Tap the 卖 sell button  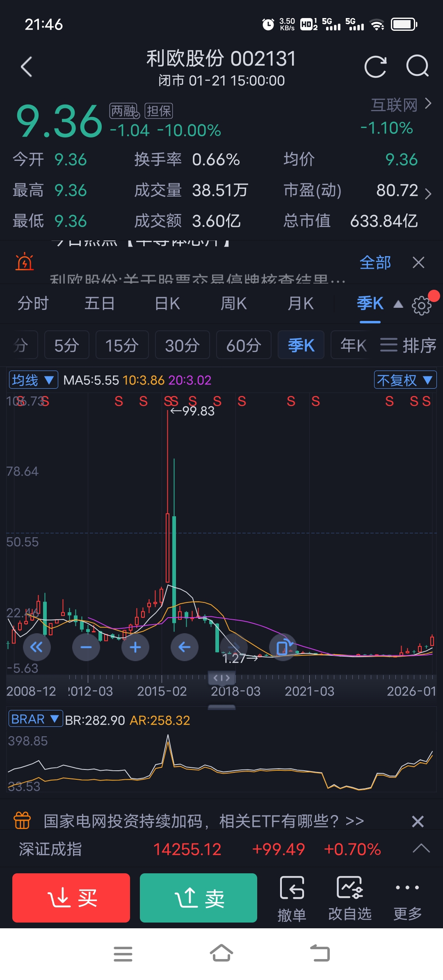(199, 898)
